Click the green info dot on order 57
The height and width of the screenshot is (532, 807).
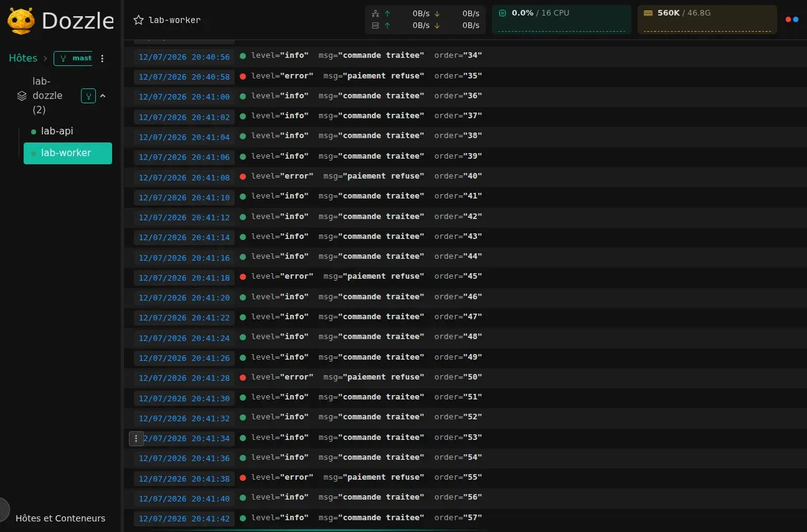pos(243,518)
